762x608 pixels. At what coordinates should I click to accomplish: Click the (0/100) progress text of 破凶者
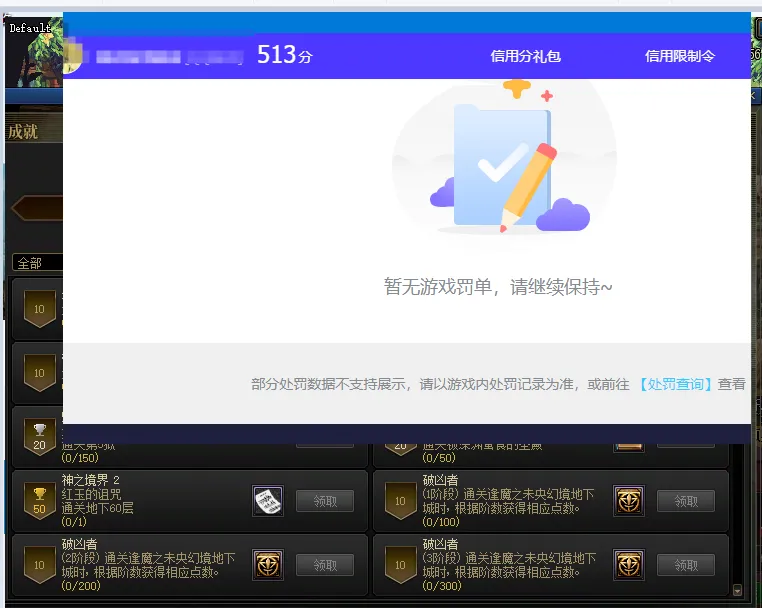point(441,522)
